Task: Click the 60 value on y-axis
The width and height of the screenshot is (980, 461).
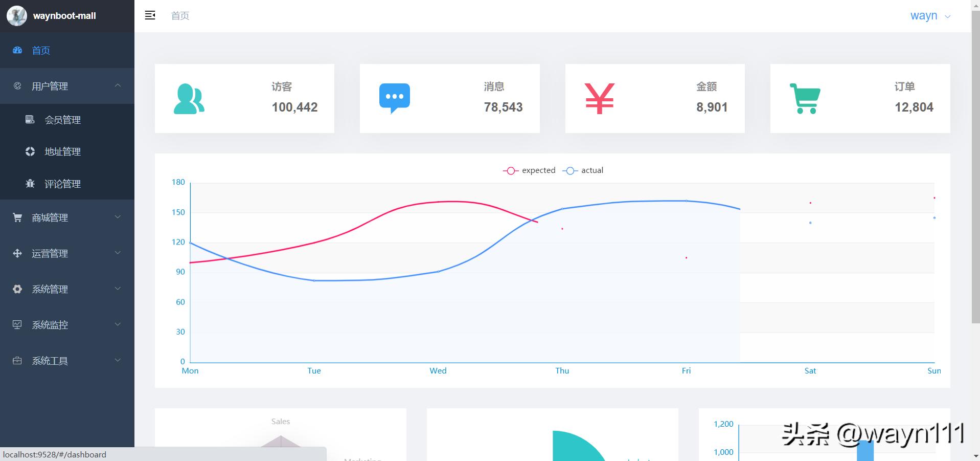Action: pyautogui.click(x=180, y=302)
